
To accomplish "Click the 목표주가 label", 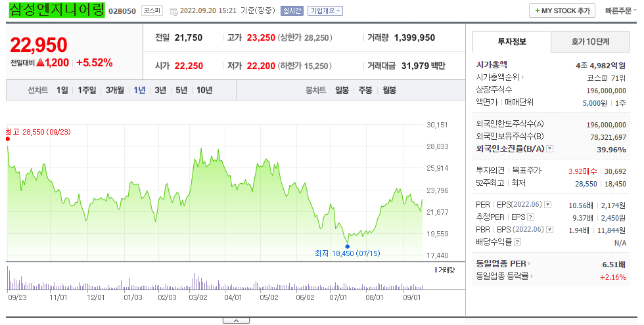I will pyautogui.click(x=526, y=170).
